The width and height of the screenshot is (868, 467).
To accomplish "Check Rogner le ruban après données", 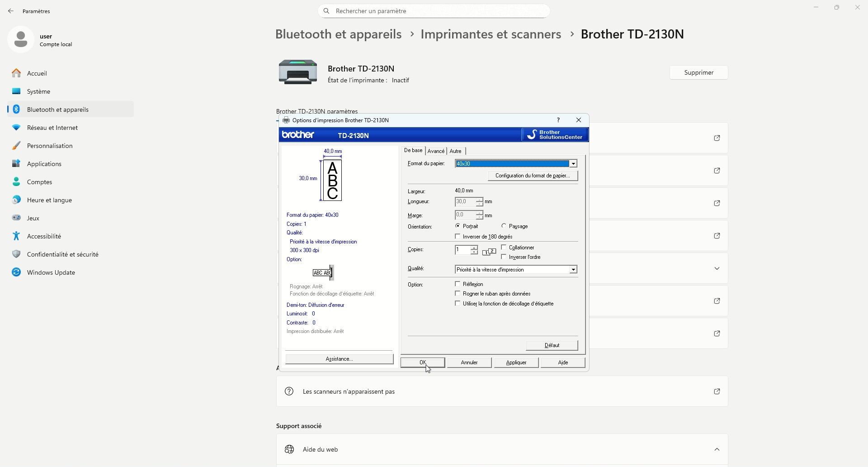I will [458, 293].
